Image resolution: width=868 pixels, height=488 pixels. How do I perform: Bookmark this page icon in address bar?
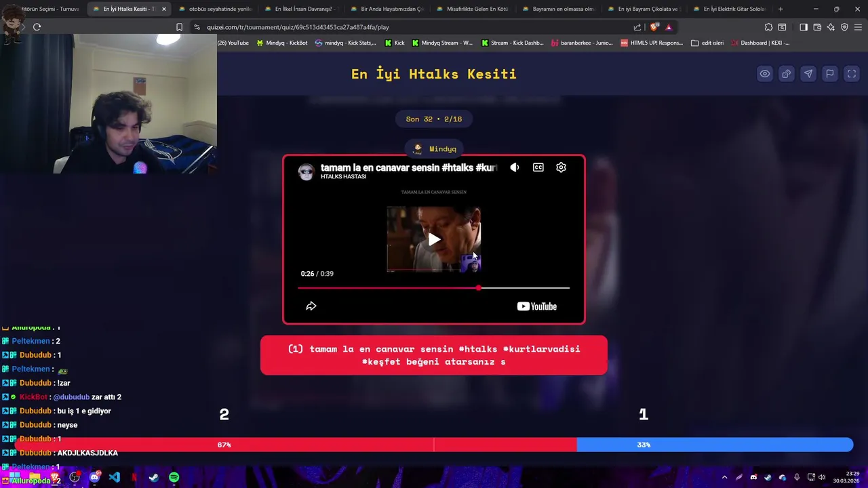point(179,27)
